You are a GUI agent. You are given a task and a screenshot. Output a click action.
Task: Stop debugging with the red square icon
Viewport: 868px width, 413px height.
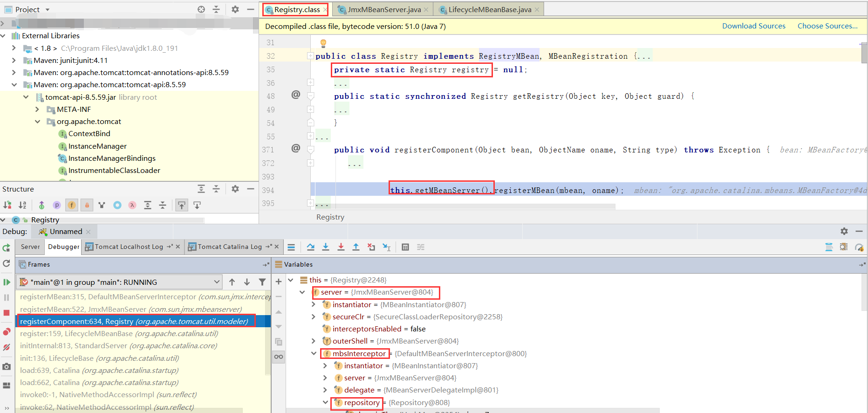pos(7,313)
